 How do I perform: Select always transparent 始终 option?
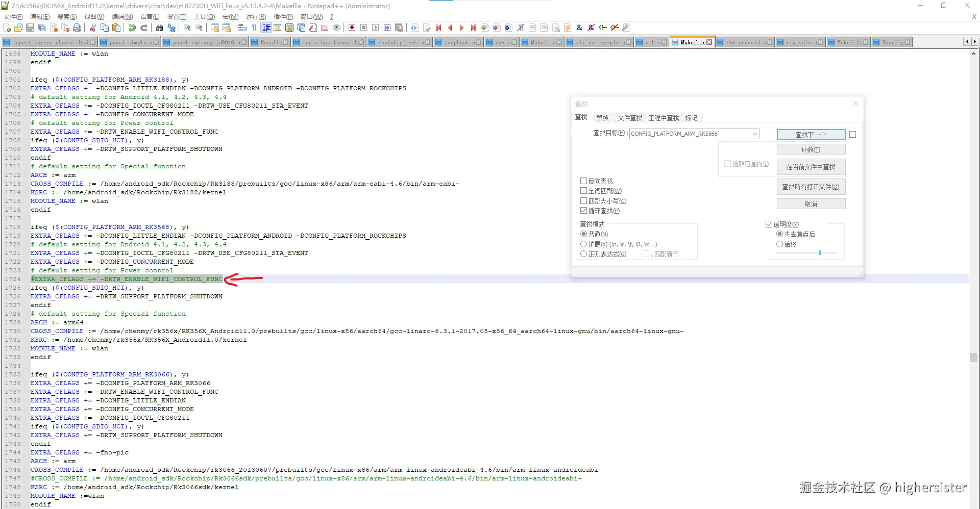tap(779, 244)
